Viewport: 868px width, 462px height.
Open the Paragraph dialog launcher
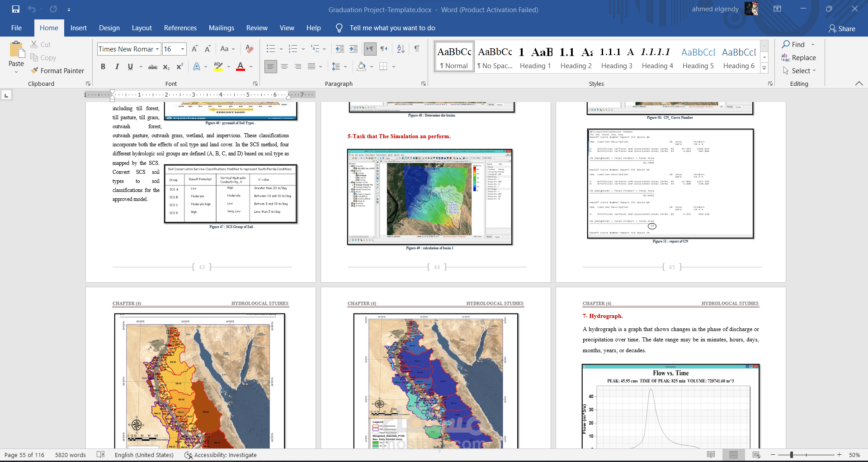424,84
